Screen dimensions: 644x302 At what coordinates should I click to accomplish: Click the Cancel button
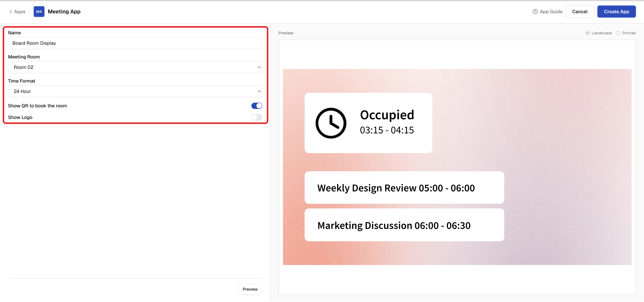(x=580, y=12)
